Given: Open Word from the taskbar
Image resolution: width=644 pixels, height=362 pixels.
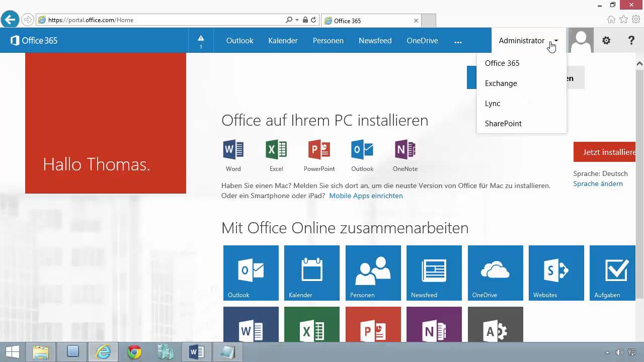Looking at the screenshot, I should point(197,352).
